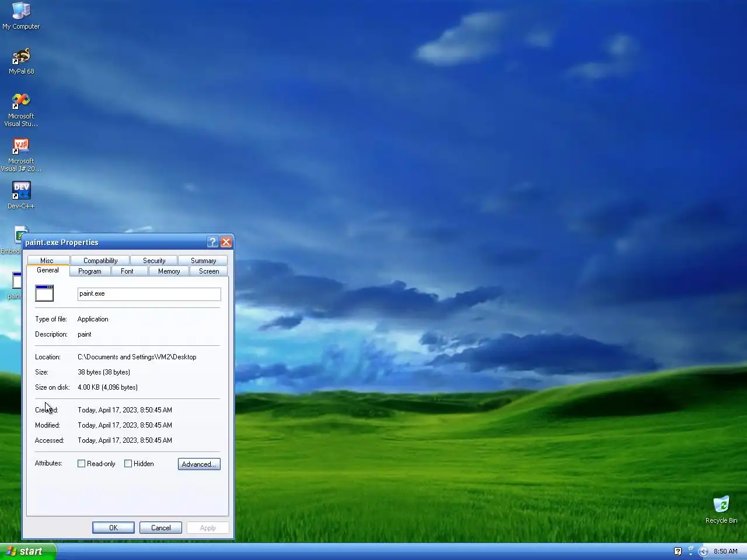Image resolution: width=747 pixels, height=560 pixels.
Task: Select the Dev-C++ desktop shortcut
Action: click(21, 195)
